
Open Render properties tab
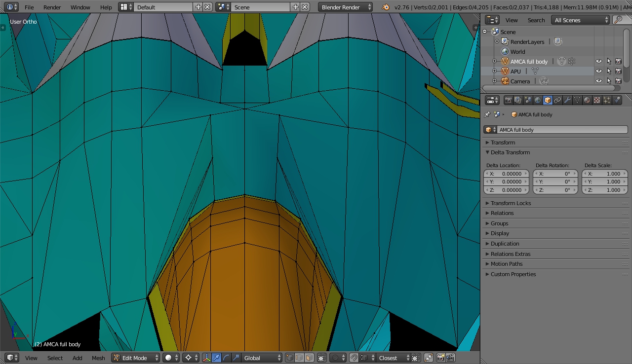508,100
